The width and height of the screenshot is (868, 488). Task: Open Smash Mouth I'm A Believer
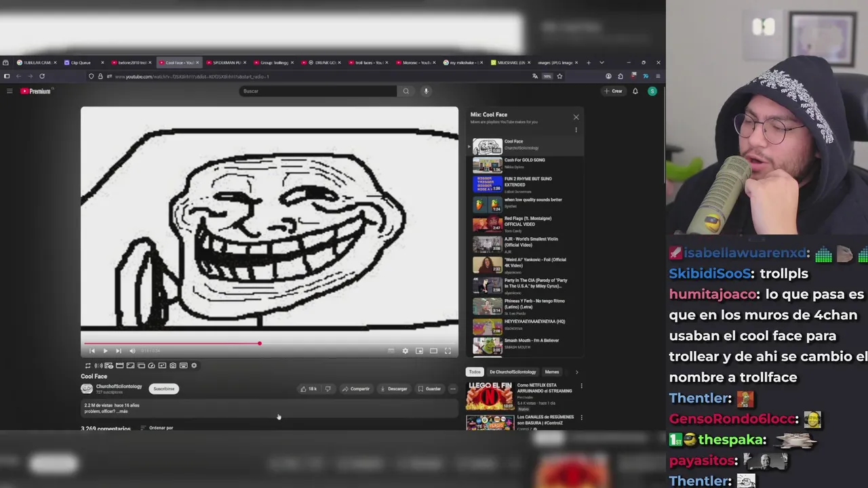click(525, 345)
